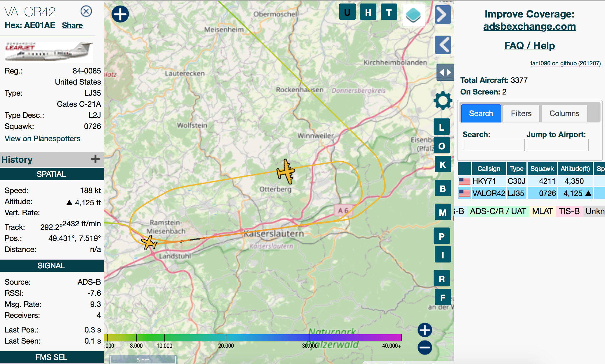
Task: Expand the History section
Action: tap(95, 159)
